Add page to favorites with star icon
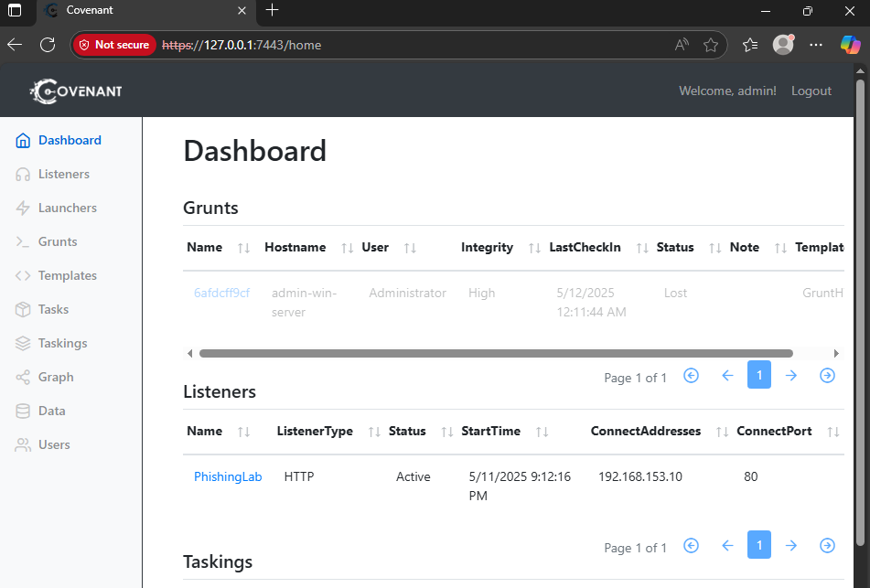The height and width of the screenshot is (588, 870). pyautogui.click(x=711, y=45)
